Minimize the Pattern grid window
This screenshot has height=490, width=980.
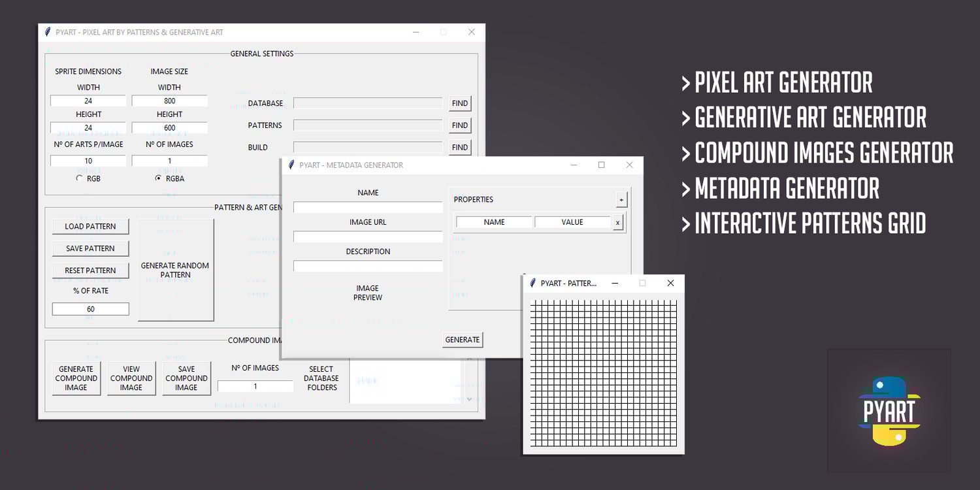pos(615,283)
